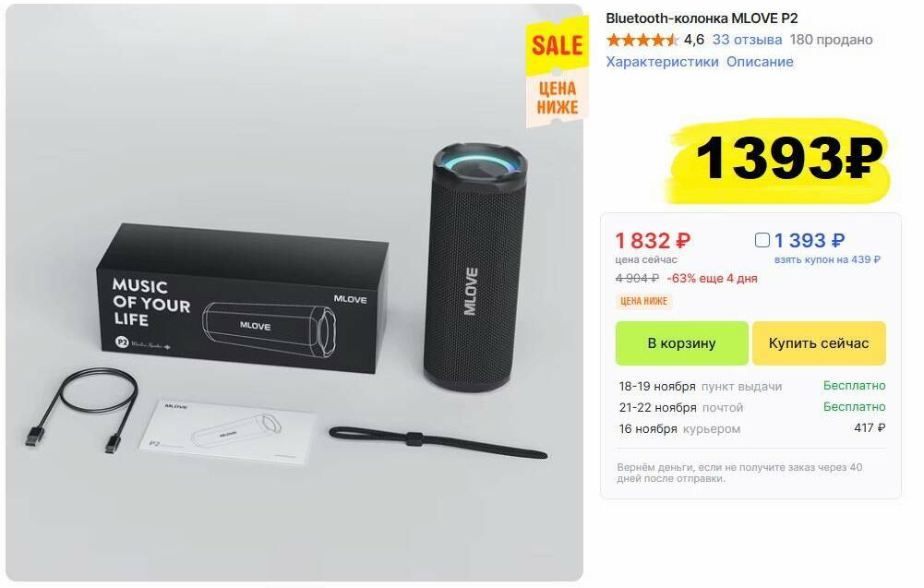Click the orange ЦЕНА НИЖЕ tag under price

coord(643,301)
